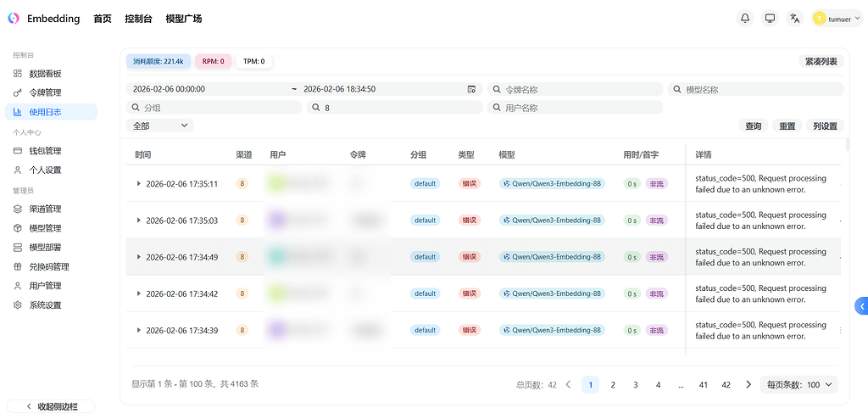Select page 1 in pagination
Screen dimensions: 868x419
[x=590, y=384]
